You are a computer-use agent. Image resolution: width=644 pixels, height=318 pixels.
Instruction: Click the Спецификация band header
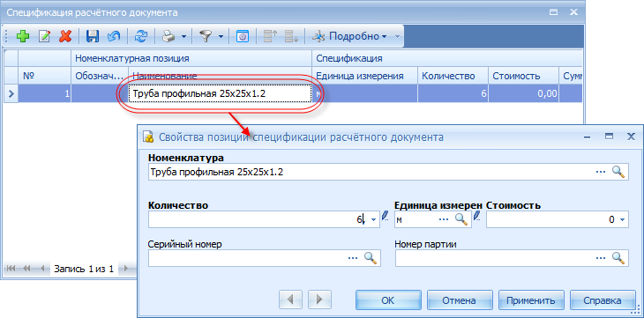point(447,58)
